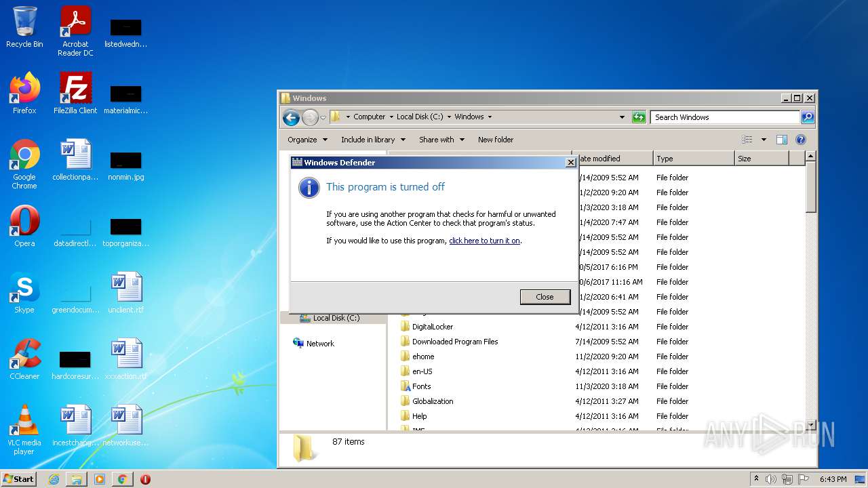Sort by Date modified column header
Image resolution: width=868 pixels, height=488 pixels.
click(x=612, y=159)
